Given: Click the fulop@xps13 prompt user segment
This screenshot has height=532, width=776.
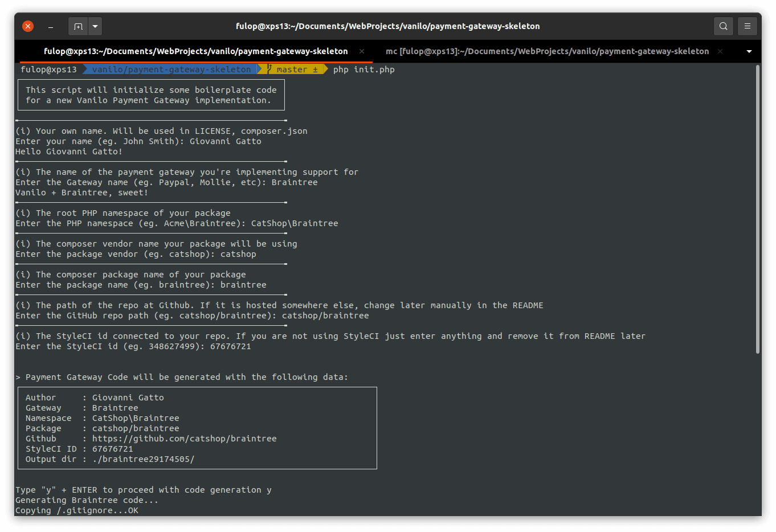Looking at the screenshot, I should [48, 69].
